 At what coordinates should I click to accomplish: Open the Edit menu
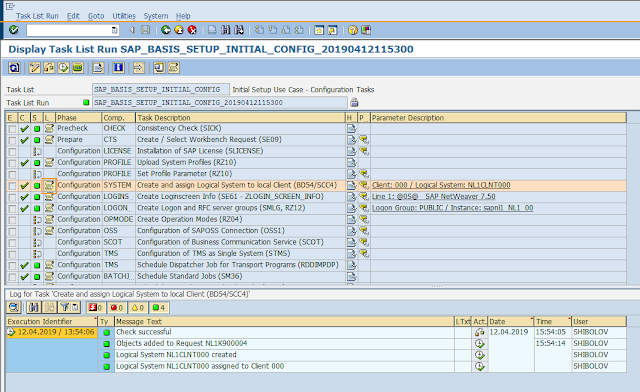click(73, 16)
